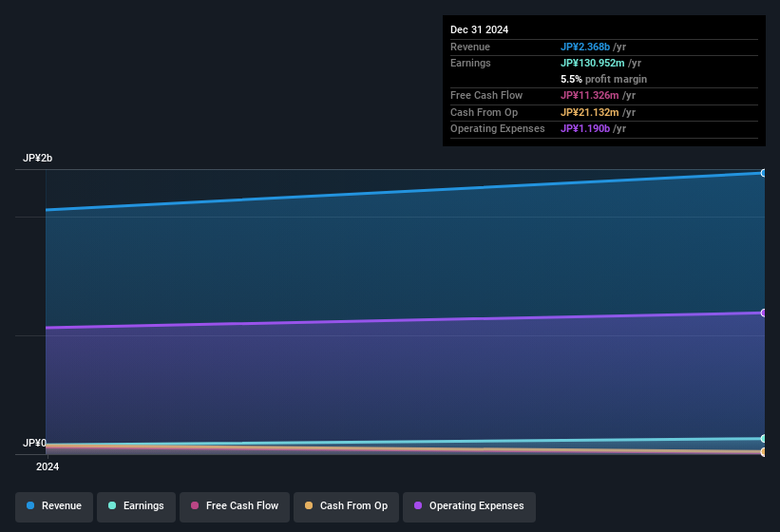Click the 2024 x-axis label
This screenshot has height=532, width=780.
coord(48,466)
